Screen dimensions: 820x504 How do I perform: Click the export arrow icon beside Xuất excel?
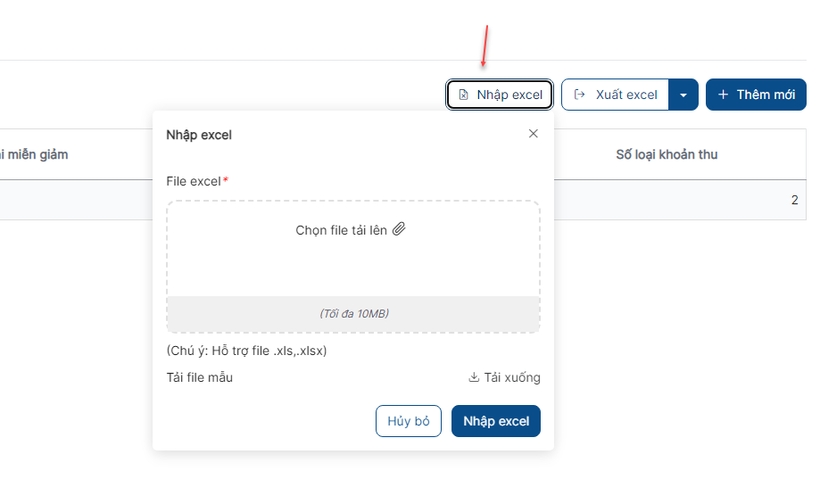pos(579,95)
